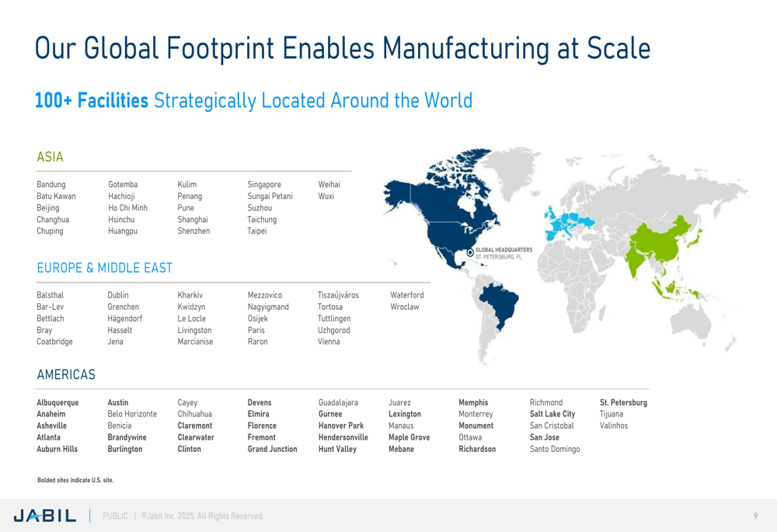Viewport: 777px width, 532px height.
Task: Click the 'Shenzhen' entry
Action: point(193,231)
